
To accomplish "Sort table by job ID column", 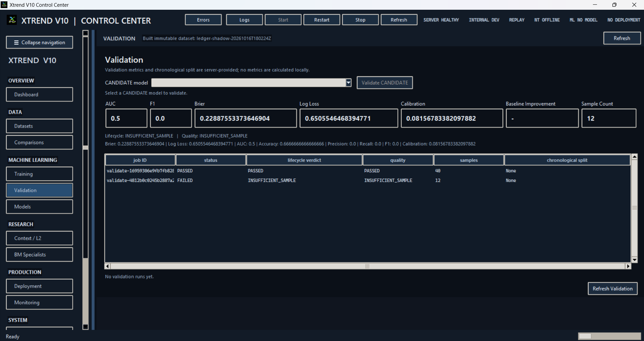I will [x=140, y=160].
